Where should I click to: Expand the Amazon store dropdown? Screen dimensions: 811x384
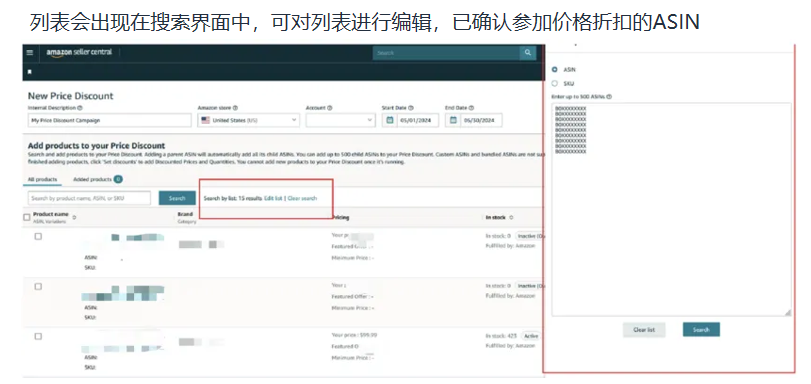(x=249, y=120)
